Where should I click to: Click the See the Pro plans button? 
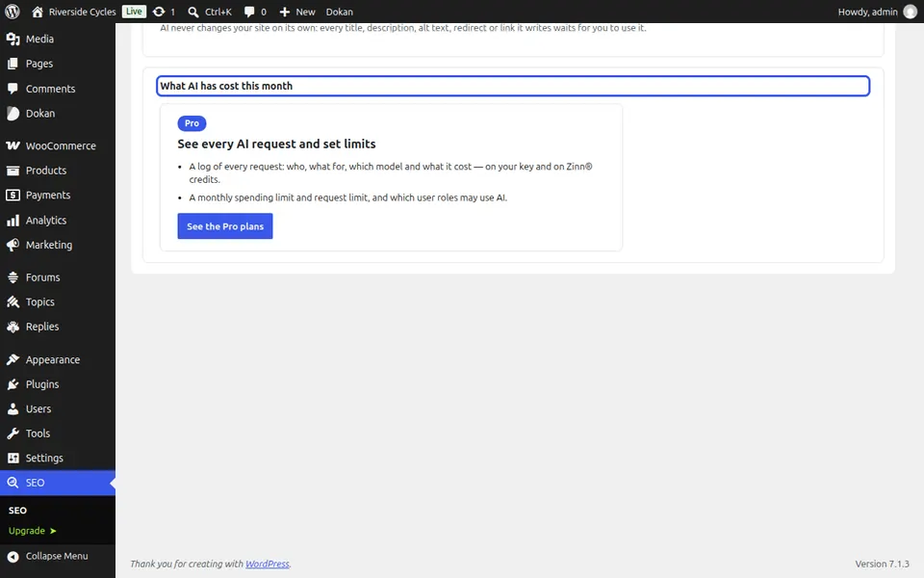click(225, 226)
